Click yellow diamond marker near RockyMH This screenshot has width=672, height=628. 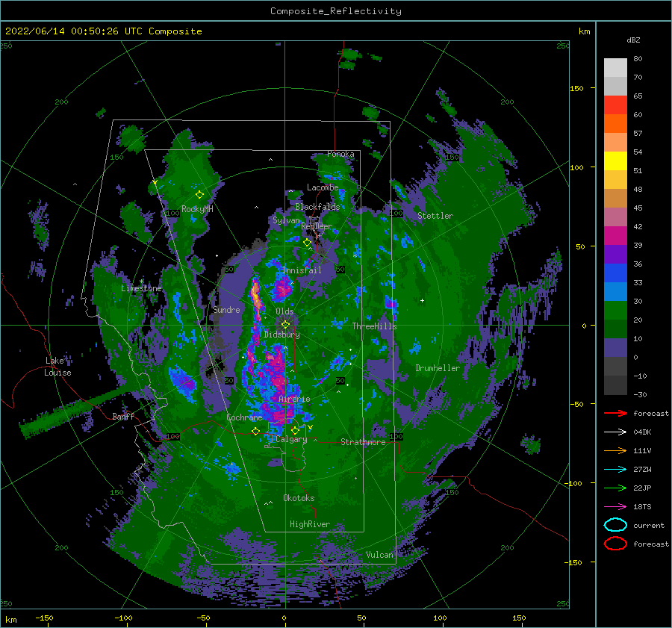tap(199, 195)
